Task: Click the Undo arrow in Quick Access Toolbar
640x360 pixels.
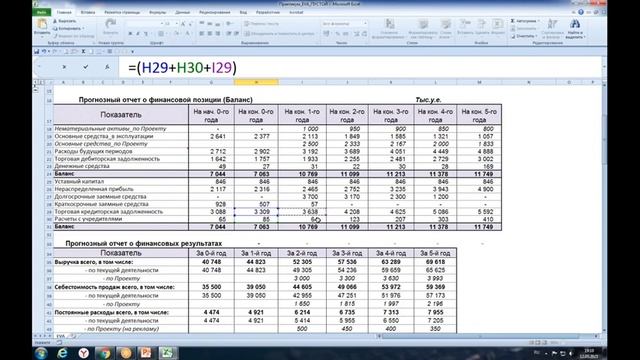Action: coord(44,51)
